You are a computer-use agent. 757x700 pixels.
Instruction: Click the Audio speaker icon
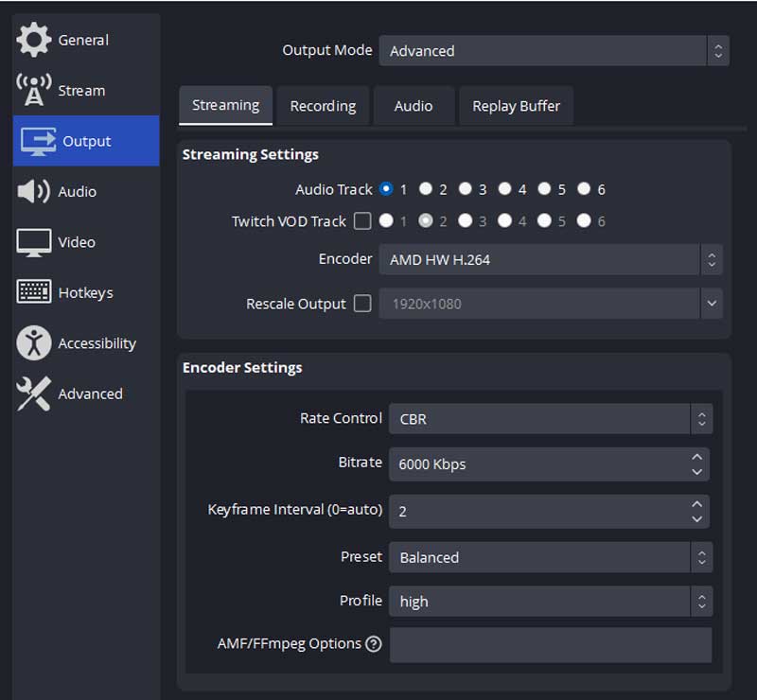coord(33,191)
